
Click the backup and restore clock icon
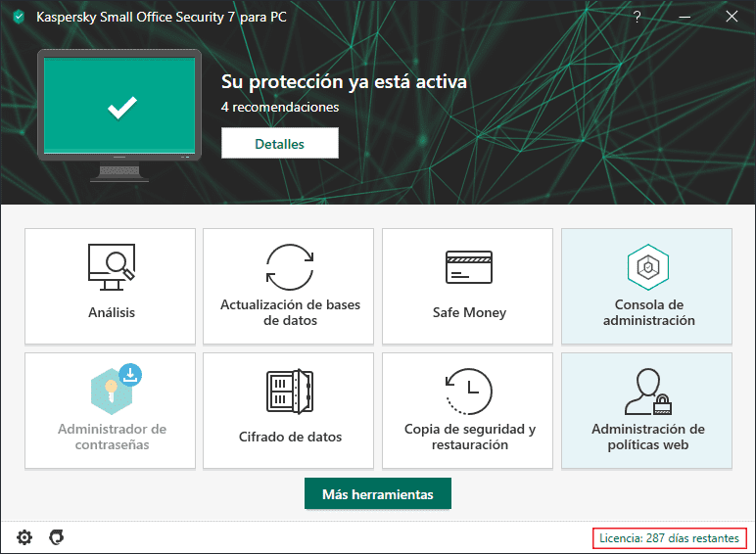(468, 391)
